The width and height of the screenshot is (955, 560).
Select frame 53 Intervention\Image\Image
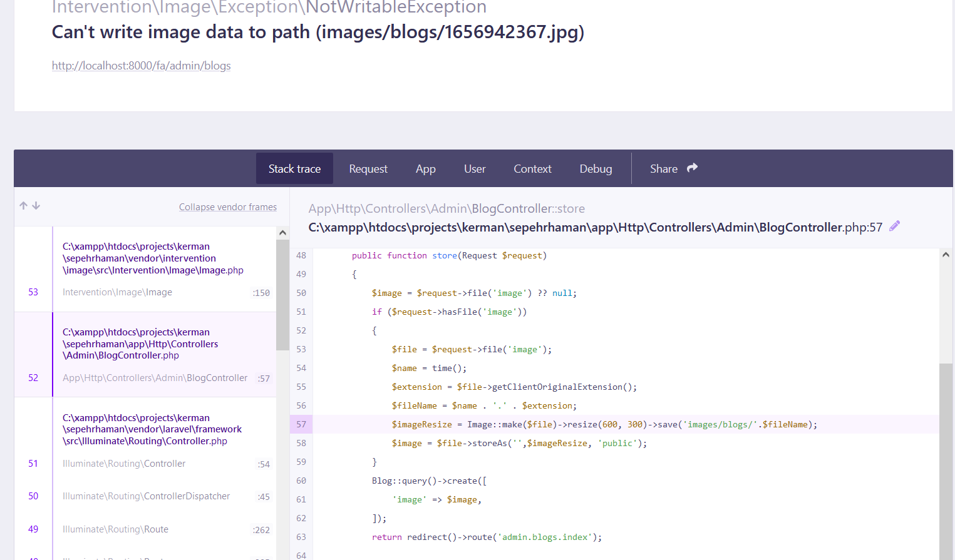click(145, 269)
